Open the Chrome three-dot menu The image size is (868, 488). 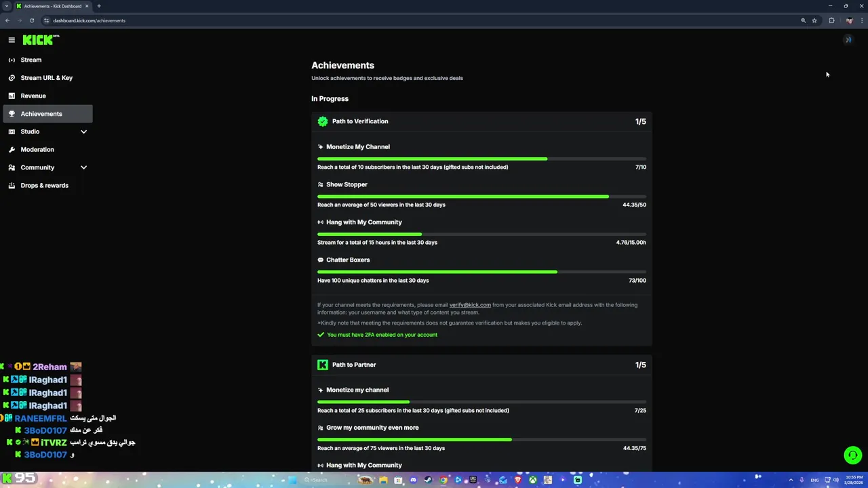click(862, 20)
